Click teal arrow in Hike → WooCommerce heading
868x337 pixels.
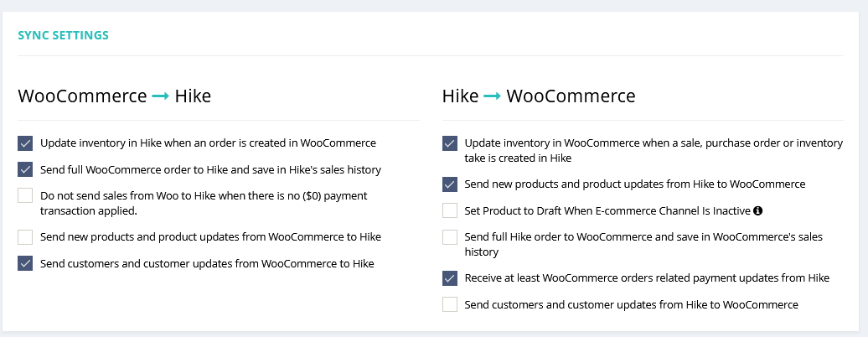tap(493, 96)
